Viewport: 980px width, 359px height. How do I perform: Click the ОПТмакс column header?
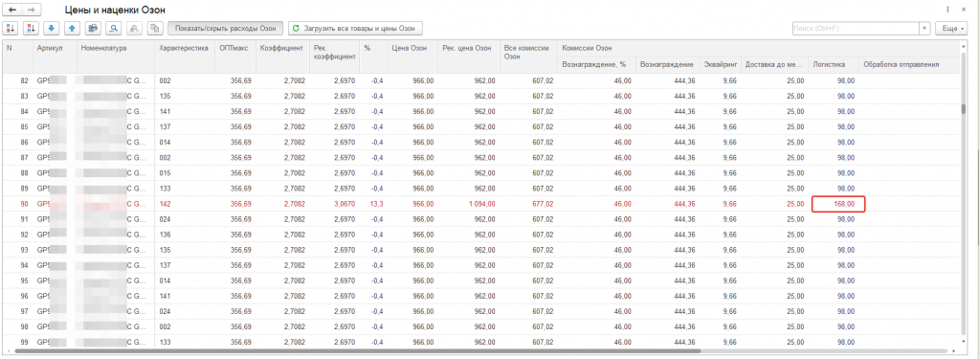point(234,56)
